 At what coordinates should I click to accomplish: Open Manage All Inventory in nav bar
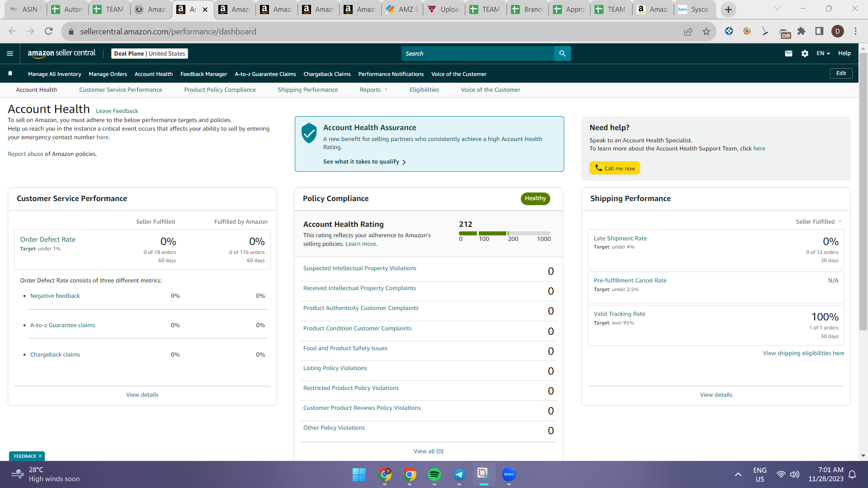[x=55, y=74]
